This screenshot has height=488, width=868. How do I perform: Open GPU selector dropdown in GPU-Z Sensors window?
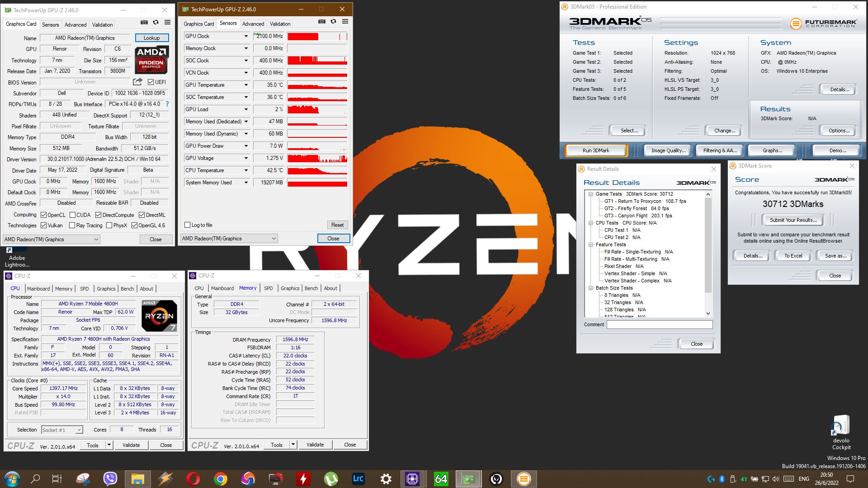click(x=229, y=238)
